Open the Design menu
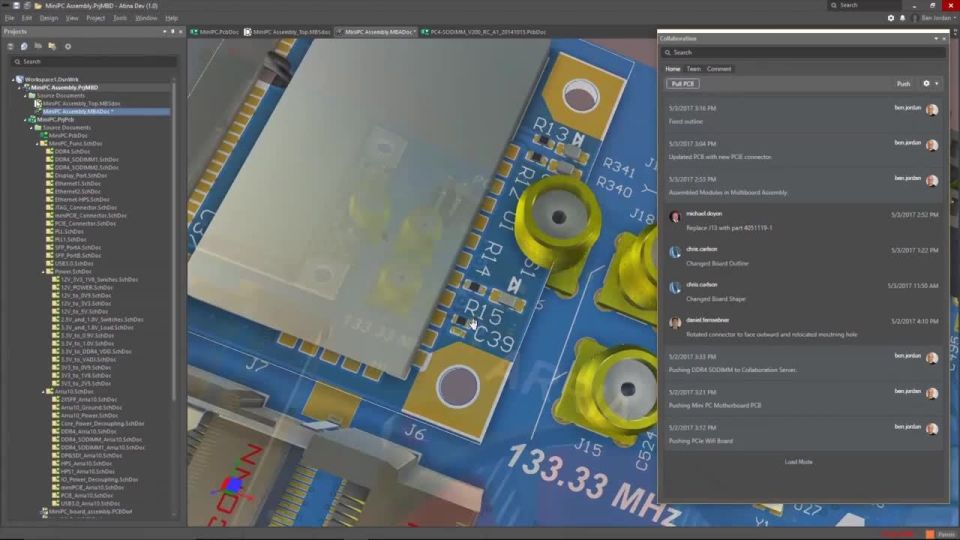 [49, 18]
